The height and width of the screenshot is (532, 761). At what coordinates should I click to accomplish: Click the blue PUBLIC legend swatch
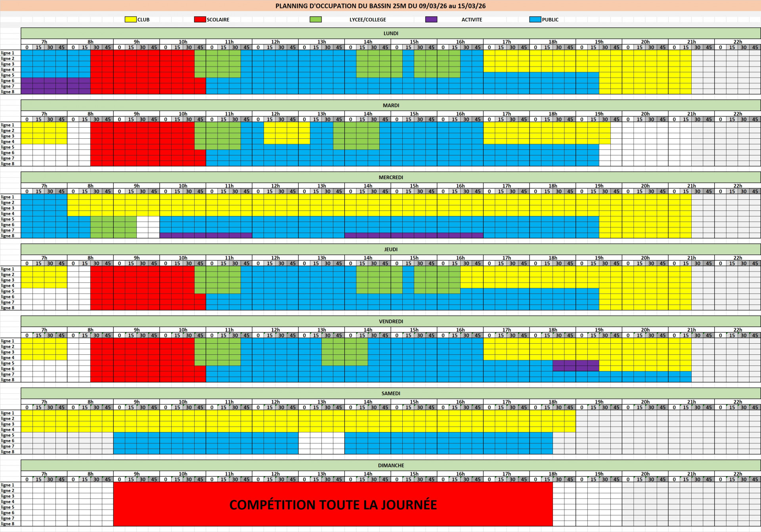[x=535, y=19]
